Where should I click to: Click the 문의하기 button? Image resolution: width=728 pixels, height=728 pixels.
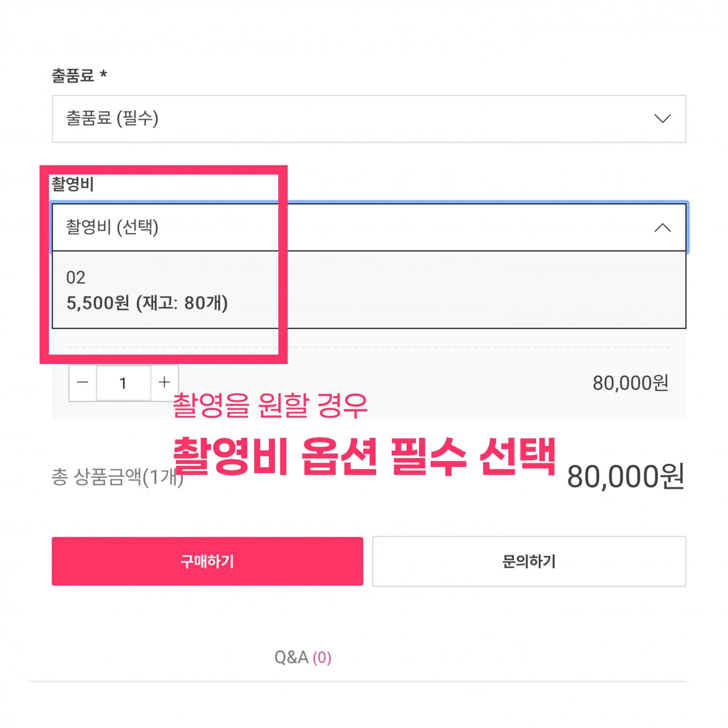(x=529, y=561)
